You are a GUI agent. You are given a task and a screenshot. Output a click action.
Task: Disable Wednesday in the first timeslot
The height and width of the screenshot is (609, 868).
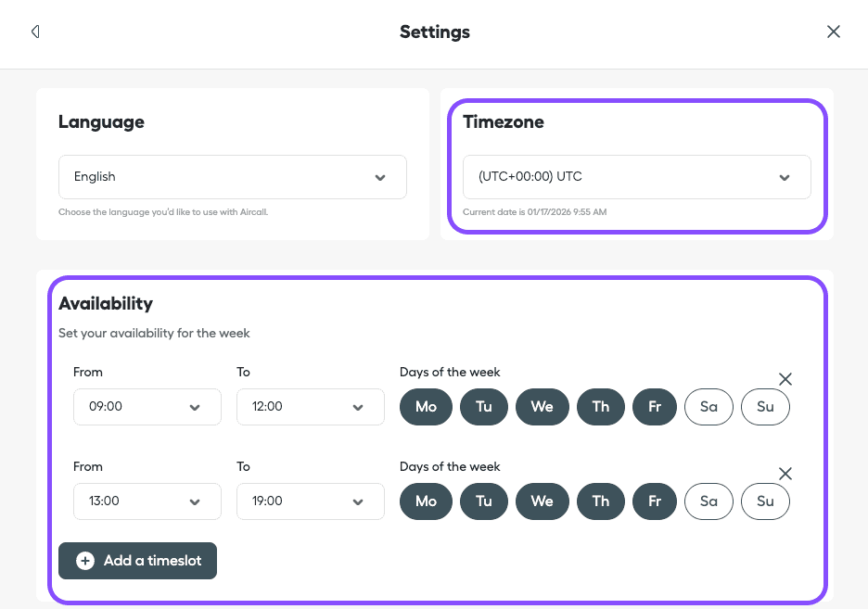(542, 406)
